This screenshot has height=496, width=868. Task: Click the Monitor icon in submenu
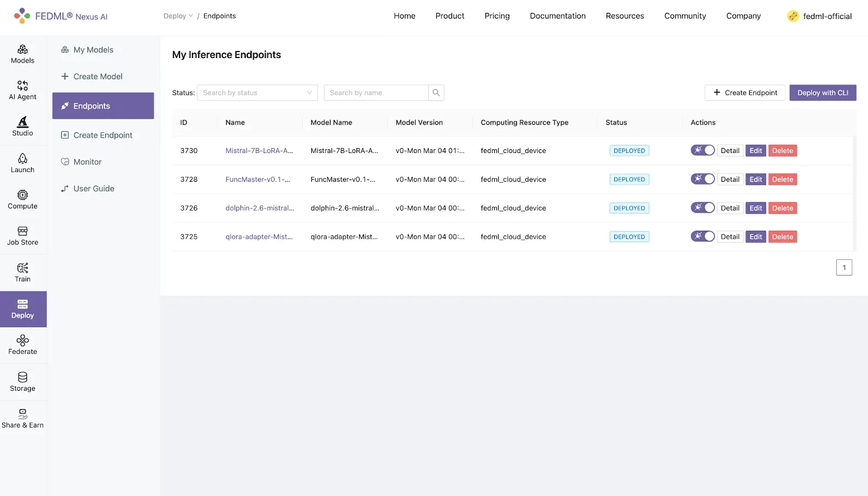pyautogui.click(x=65, y=162)
